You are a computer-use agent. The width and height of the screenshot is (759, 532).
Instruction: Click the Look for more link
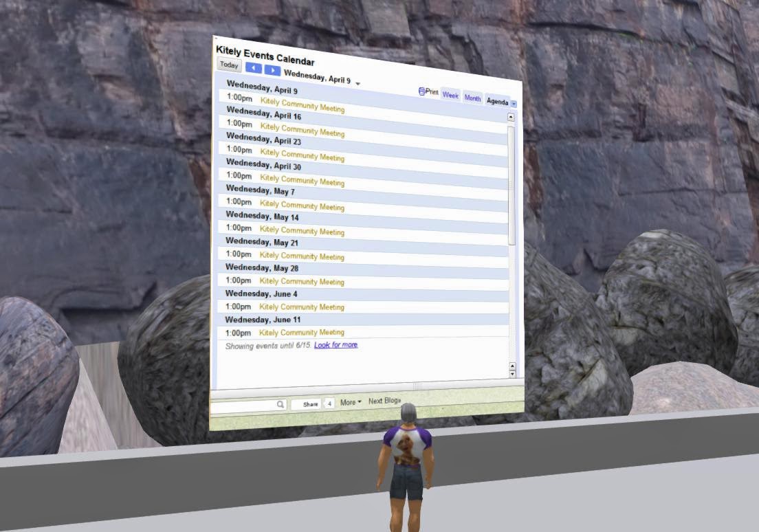coord(336,344)
